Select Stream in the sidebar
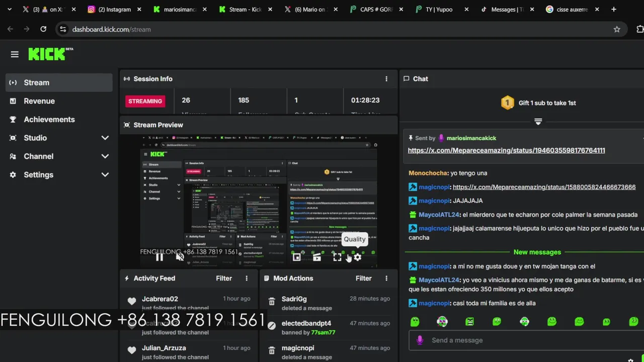The width and height of the screenshot is (644, 362). 59,82
